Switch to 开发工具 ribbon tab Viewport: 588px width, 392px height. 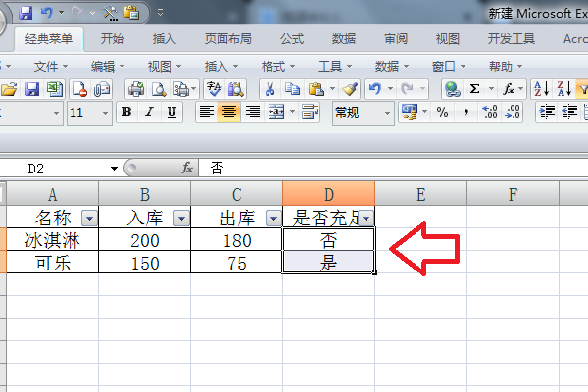(512, 39)
